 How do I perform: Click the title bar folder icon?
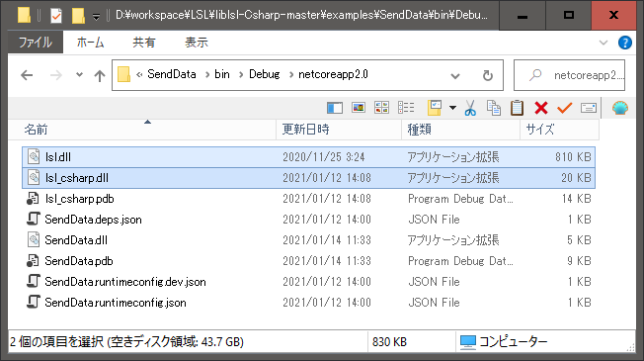coord(24,15)
